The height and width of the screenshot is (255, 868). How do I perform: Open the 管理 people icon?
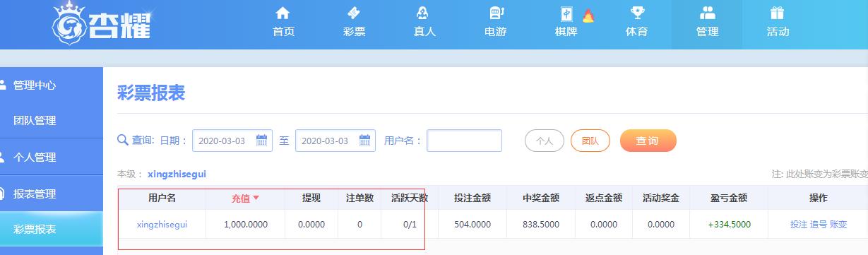(707, 13)
